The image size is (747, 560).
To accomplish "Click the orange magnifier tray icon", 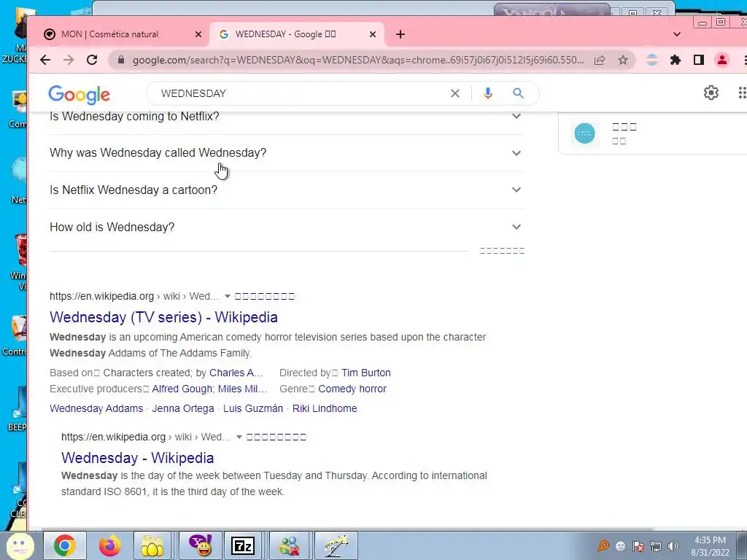I will (x=603, y=545).
